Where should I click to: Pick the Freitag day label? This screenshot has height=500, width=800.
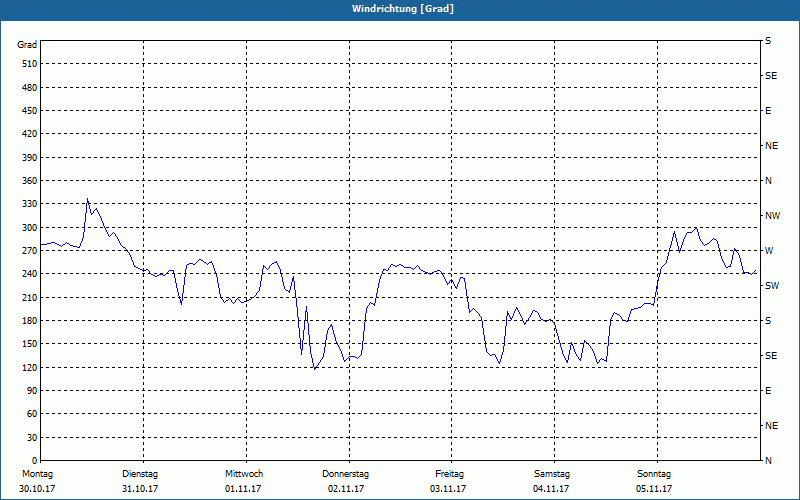[449, 474]
